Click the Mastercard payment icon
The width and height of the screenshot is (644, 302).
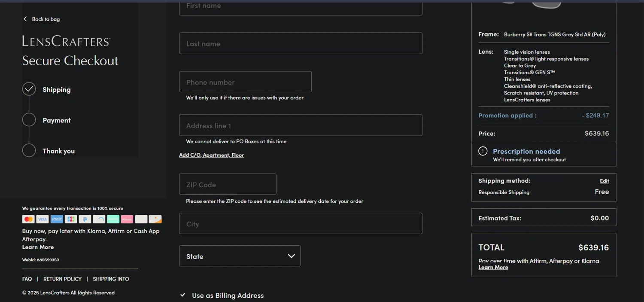pyautogui.click(x=28, y=219)
